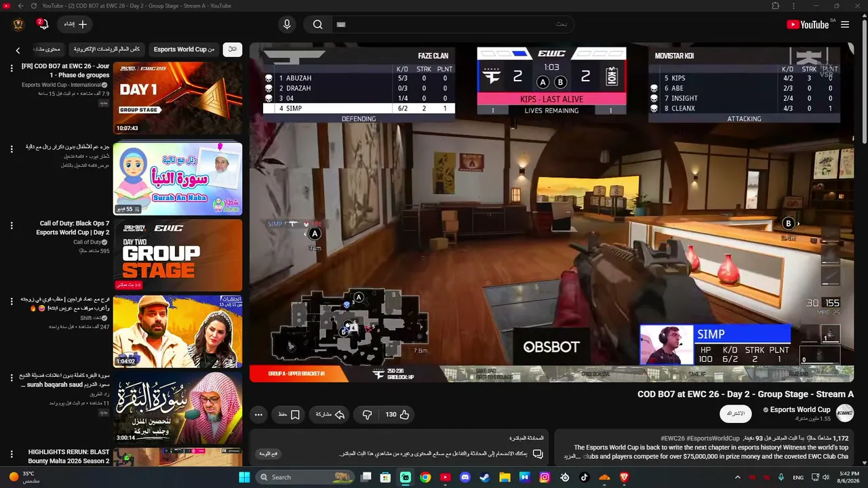
Task: Start voice search with the microphone
Action: [287, 24]
